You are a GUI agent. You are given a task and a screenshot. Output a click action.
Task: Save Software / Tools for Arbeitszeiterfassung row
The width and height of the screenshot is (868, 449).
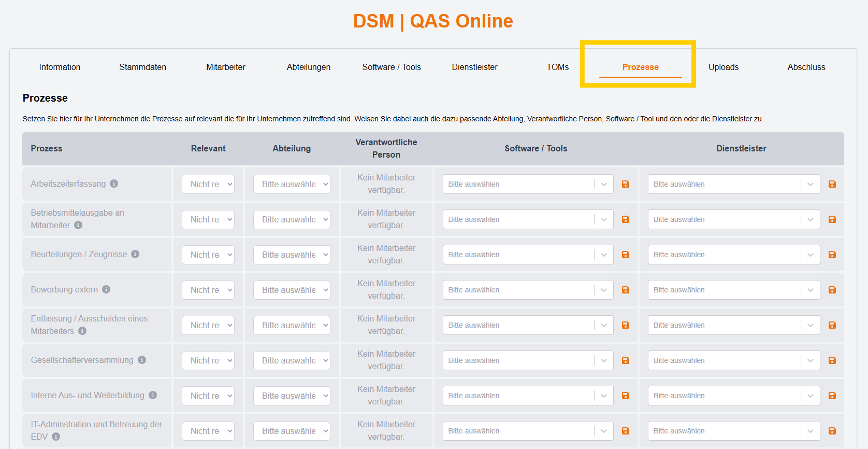click(626, 184)
